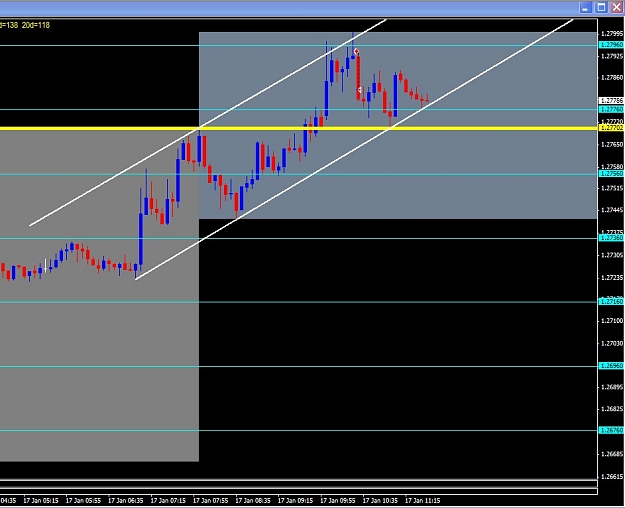Screen dimensions: 625x508
Task: Click the cyan 1.27560 level label
Action: point(611,174)
